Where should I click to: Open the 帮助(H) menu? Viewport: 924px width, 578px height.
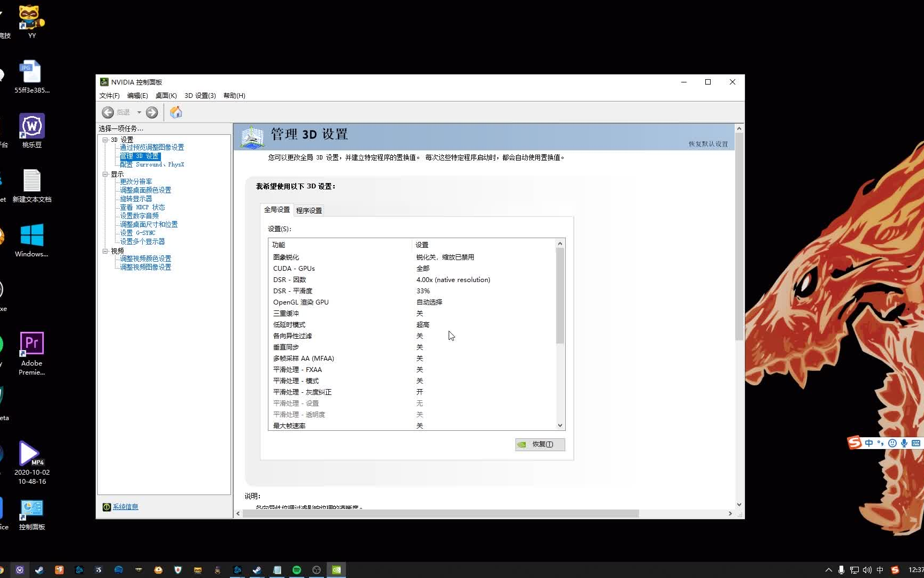(234, 96)
